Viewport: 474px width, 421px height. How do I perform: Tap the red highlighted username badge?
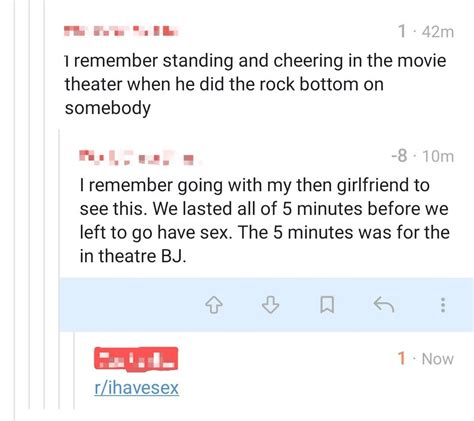pos(136,358)
